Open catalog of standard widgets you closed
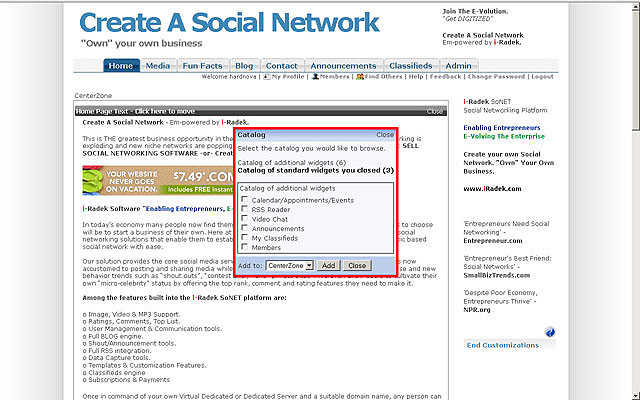The width and height of the screenshot is (640, 400). click(315, 170)
